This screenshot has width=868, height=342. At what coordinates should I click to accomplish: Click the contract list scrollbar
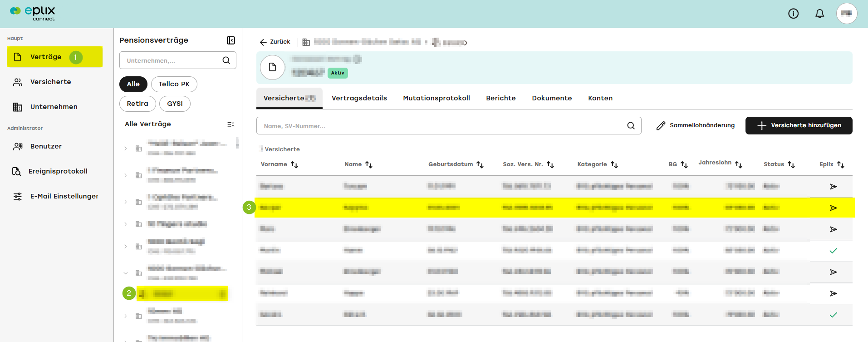(237, 143)
